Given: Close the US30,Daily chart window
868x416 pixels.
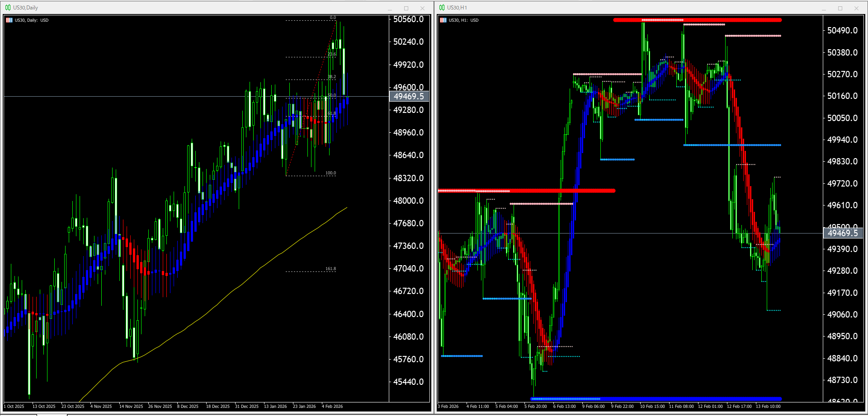Looking at the screenshot, I should click(422, 8).
